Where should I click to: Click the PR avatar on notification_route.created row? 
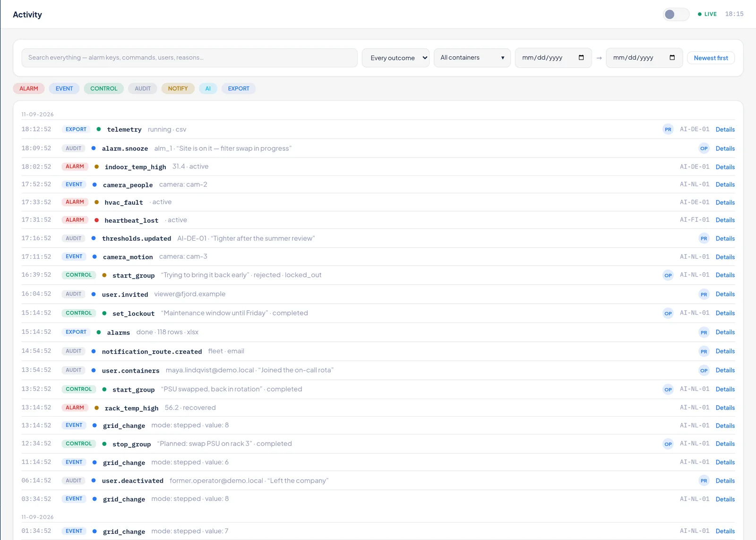[x=704, y=351]
